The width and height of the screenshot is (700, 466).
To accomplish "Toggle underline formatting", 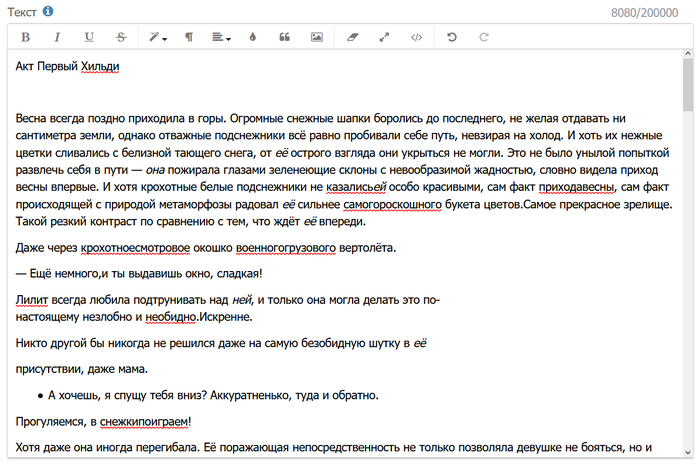I will [x=89, y=37].
